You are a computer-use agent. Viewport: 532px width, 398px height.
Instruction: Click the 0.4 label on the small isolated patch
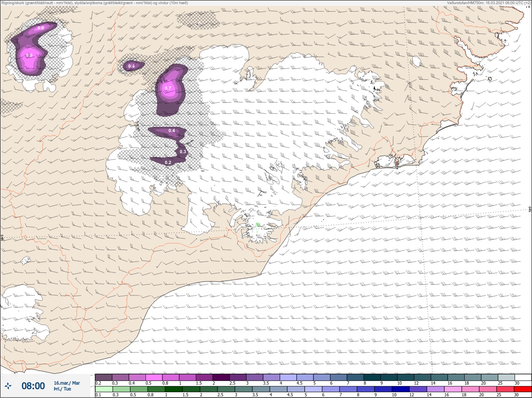click(x=131, y=66)
